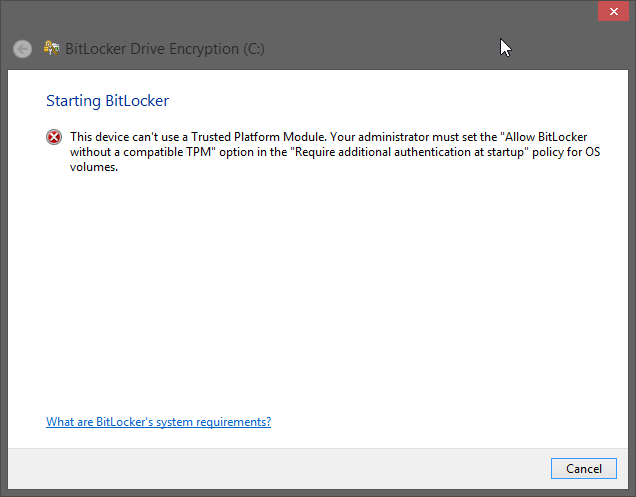636x497 pixels.
Task: Open "What are BitLocker's system requirements?" link
Action: (x=158, y=422)
